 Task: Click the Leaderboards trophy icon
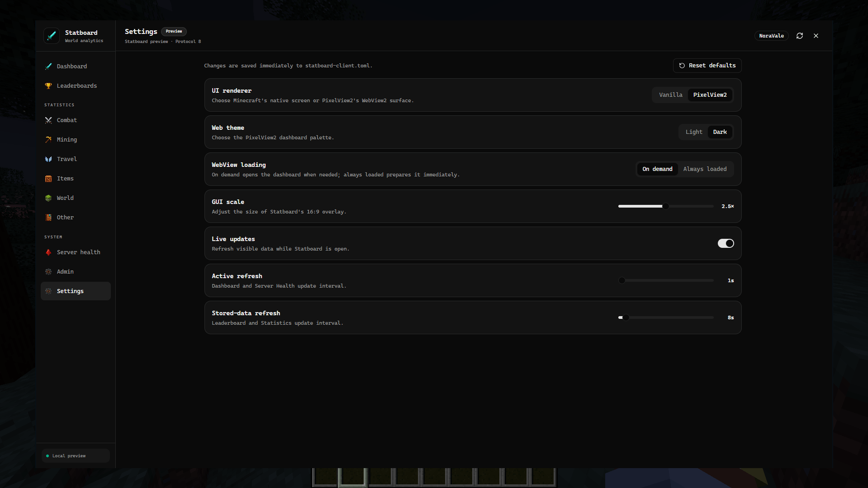48,86
